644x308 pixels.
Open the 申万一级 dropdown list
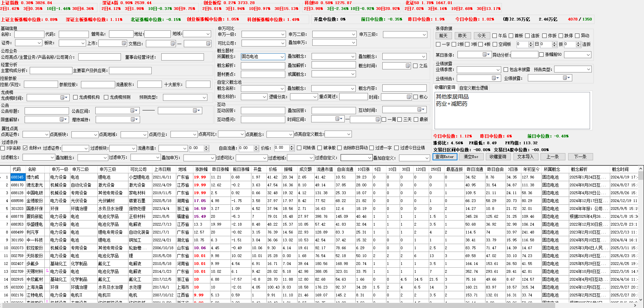click(283, 35)
